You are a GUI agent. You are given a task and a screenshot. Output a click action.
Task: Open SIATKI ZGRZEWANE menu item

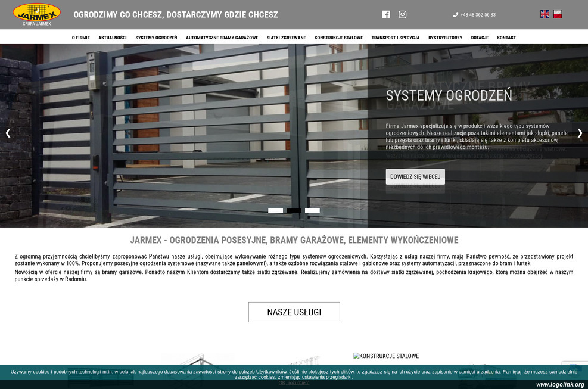coord(286,38)
